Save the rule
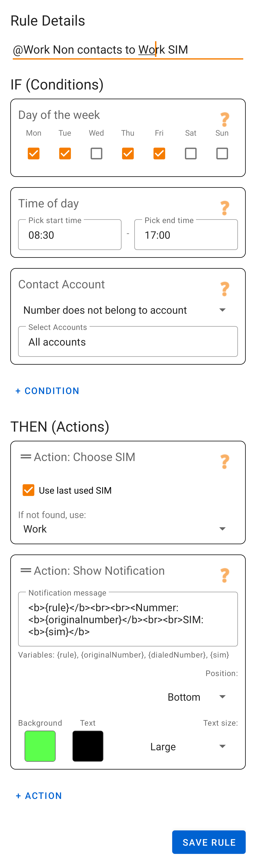Screen dimensions: 256x868 pyautogui.click(x=209, y=842)
